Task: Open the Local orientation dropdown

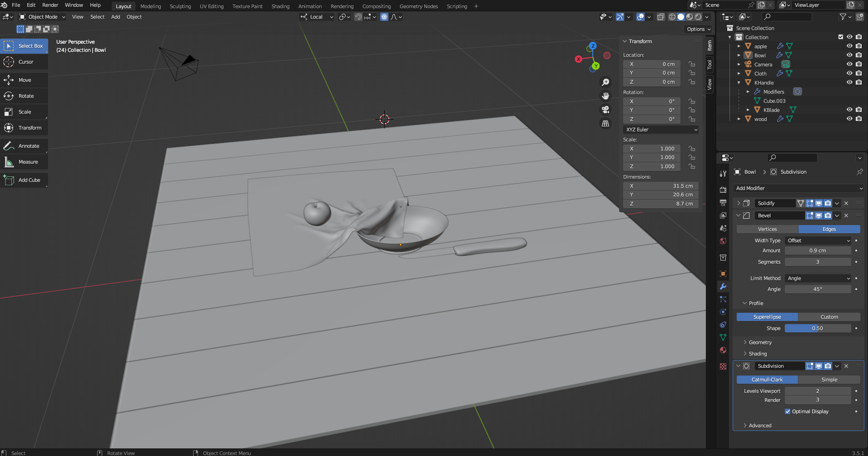Action: tap(317, 17)
